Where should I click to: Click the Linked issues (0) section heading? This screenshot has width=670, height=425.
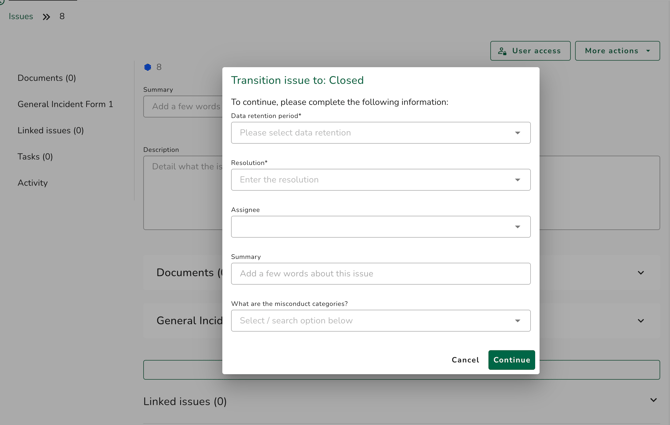point(185,402)
